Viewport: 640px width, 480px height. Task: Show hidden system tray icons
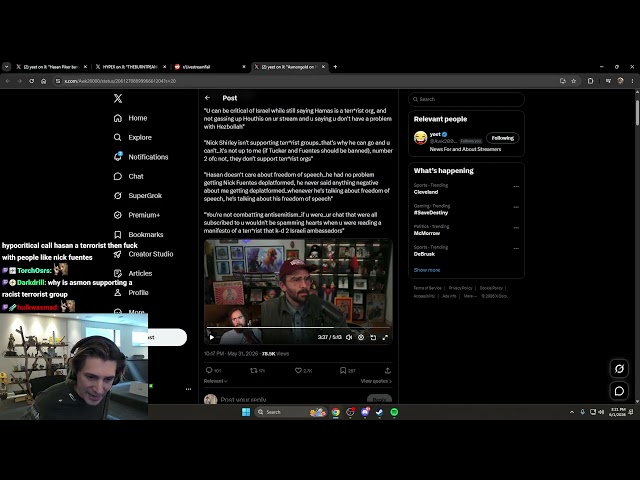coord(572,412)
